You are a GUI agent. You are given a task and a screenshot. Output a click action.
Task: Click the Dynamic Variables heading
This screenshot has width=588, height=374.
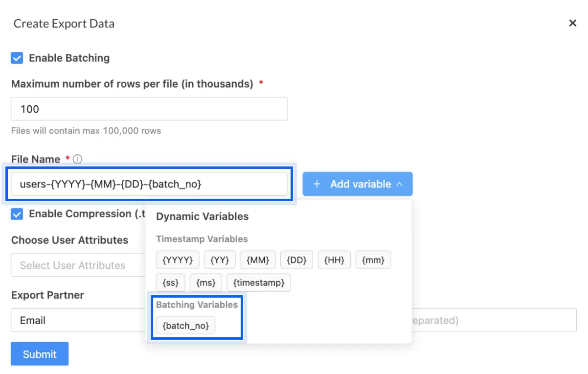203,216
